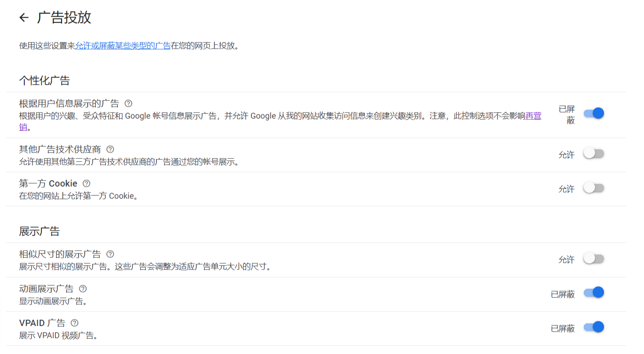Toggle the VPAID 广告 switch off
Screen dimensions: 644x354
[594, 327]
